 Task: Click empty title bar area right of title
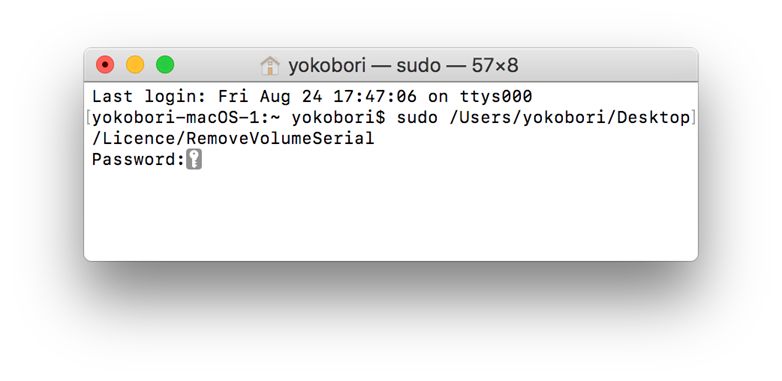click(x=606, y=65)
